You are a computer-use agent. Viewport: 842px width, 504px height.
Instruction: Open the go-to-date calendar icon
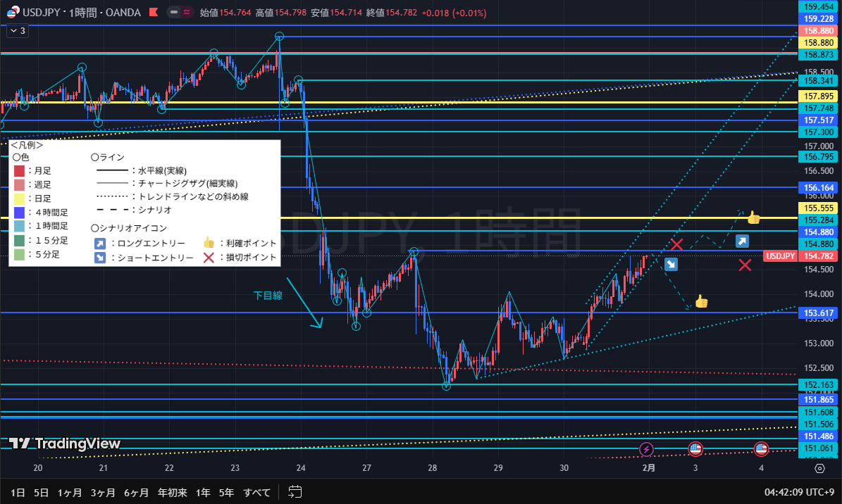tap(295, 492)
